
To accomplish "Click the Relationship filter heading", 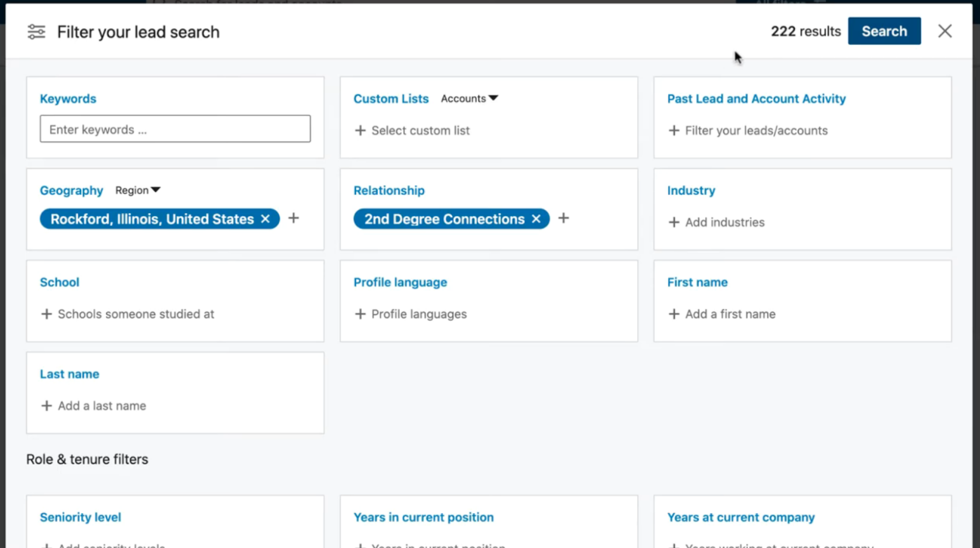I will (x=389, y=190).
